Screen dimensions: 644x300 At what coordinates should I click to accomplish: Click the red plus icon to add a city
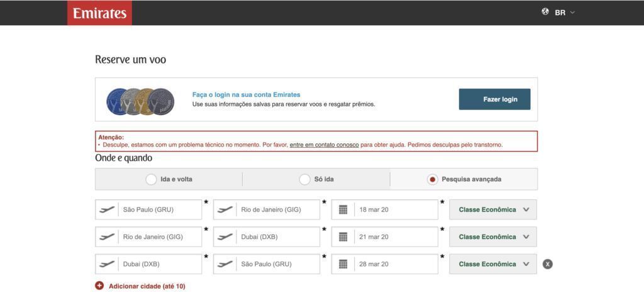[99, 286]
